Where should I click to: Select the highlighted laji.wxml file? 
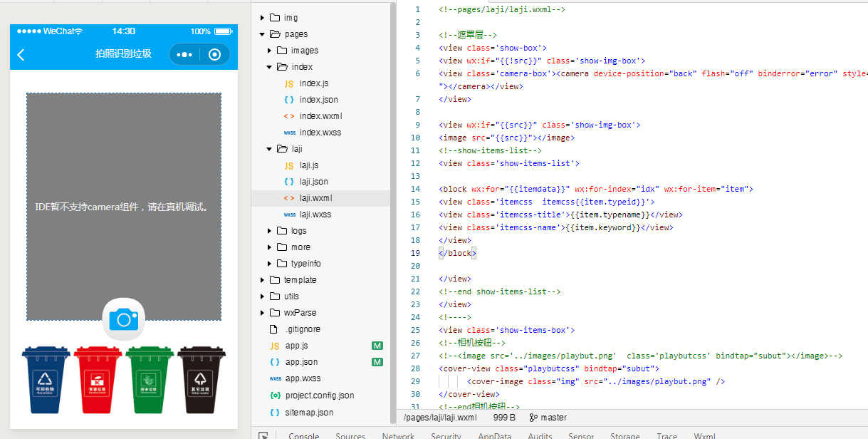pyautogui.click(x=320, y=198)
